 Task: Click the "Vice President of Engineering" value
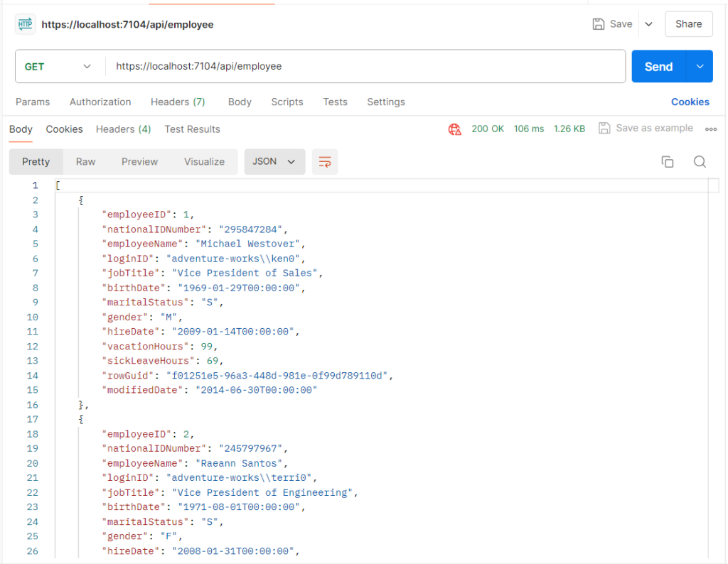coord(262,492)
